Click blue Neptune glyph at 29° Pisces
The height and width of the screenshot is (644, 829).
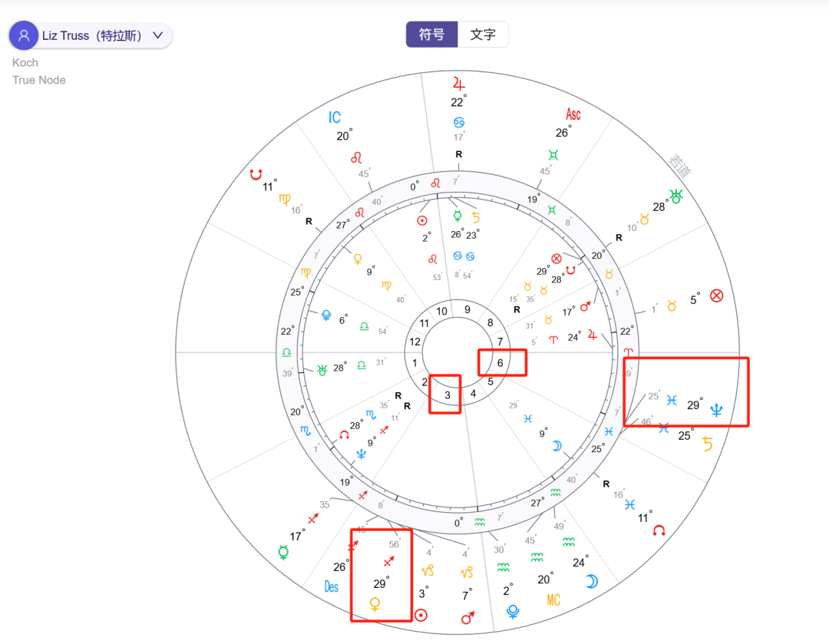click(x=716, y=410)
